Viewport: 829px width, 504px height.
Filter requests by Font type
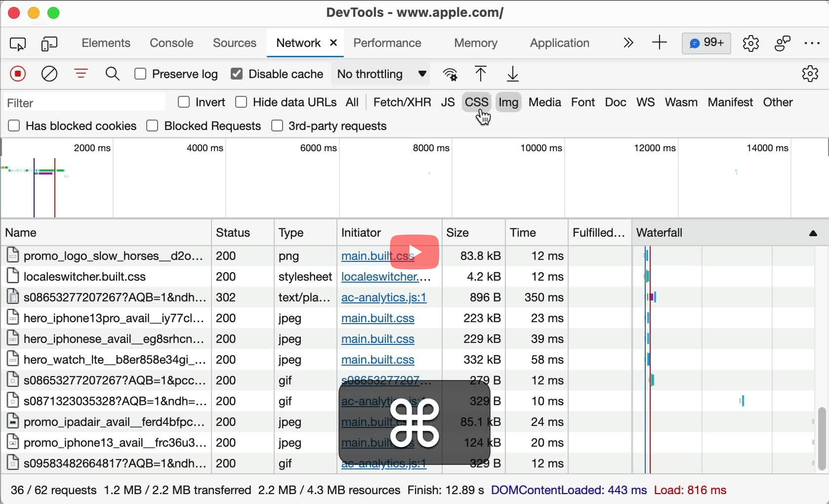pyautogui.click(x=583, y=102)
